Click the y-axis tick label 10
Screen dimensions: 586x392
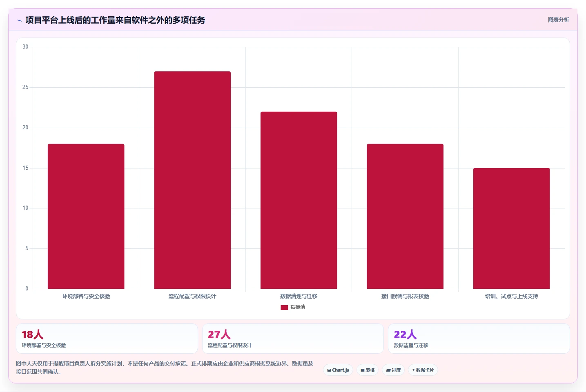pyautogui.click(x=25, y=208)
